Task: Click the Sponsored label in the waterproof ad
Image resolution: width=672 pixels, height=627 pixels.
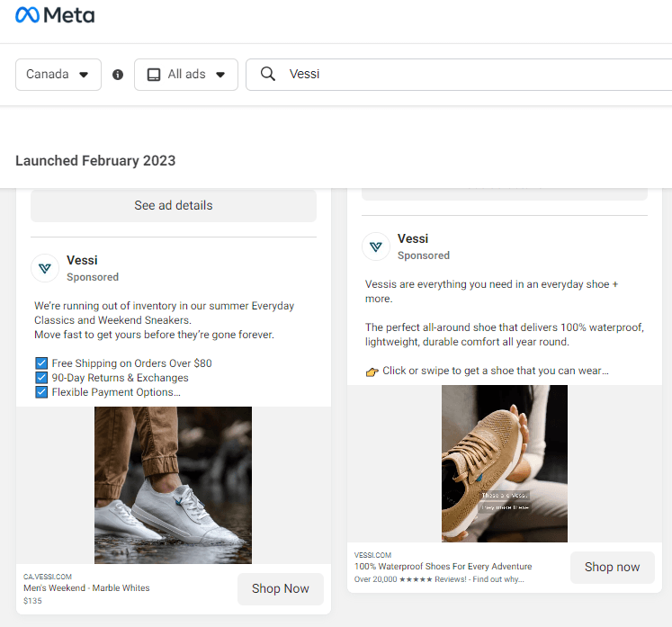Action: click(424, 255)
